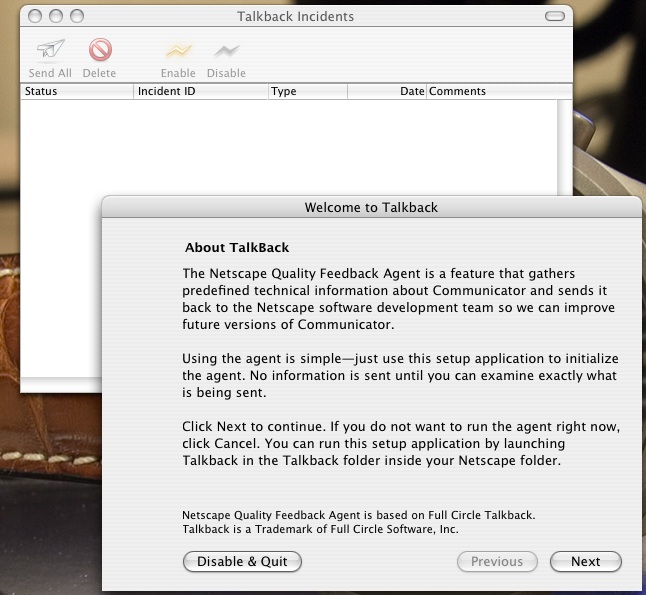Click the Talkback Incidents window title

coord(295,16)
